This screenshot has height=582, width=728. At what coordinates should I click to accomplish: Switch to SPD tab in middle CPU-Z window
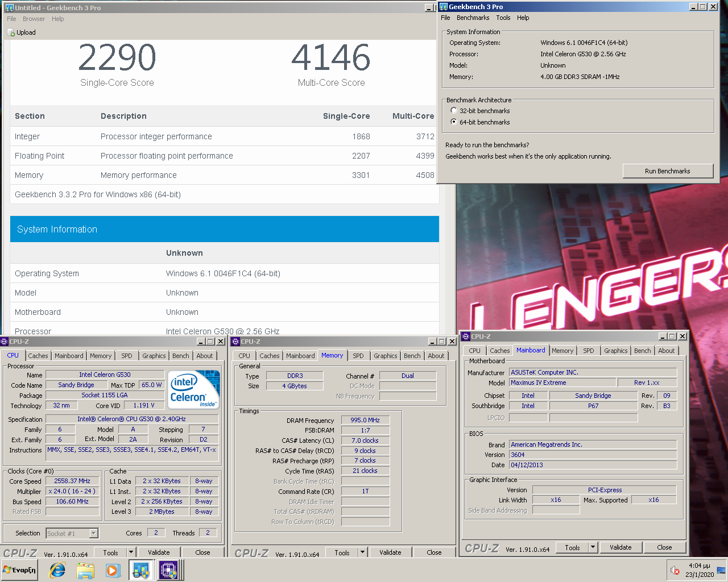coord(358,356)
